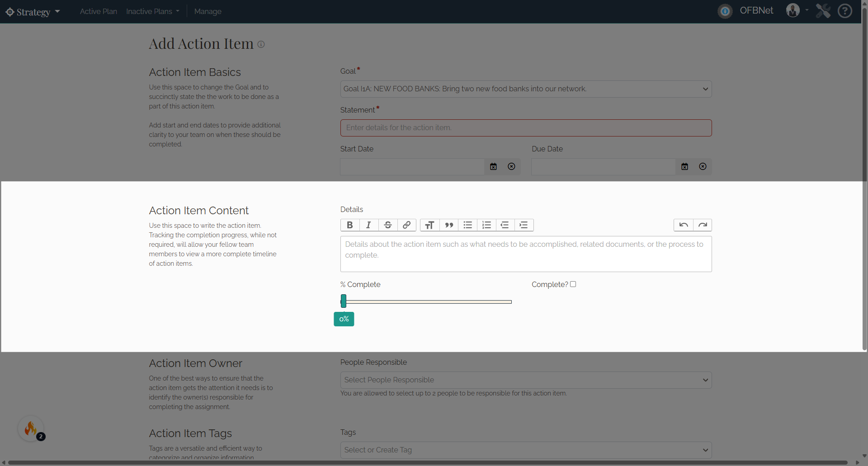
Task: Expand Inactive Plans dropdown
Action: (153, 11)
